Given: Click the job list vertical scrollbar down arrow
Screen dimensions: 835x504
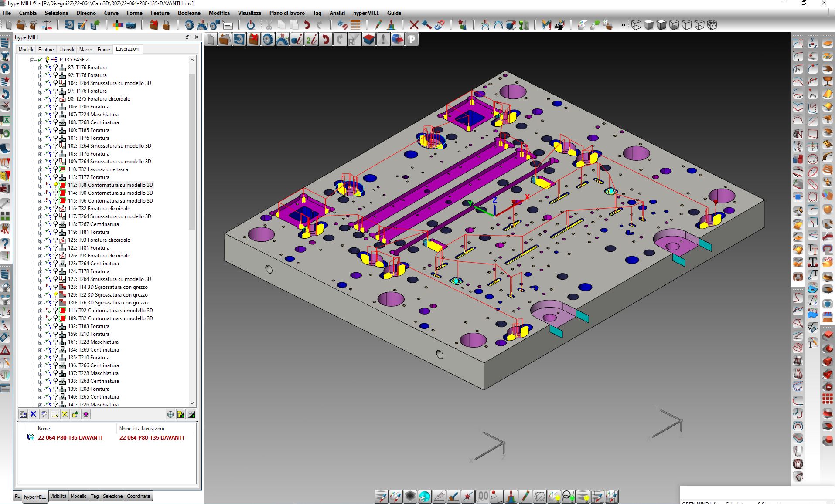Looking at the screenshot, I should (x=192, y=403).
